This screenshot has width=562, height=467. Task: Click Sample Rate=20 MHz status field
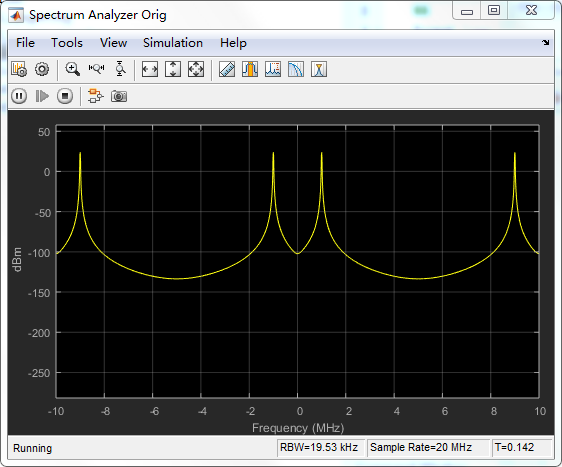tap(428, 447)
